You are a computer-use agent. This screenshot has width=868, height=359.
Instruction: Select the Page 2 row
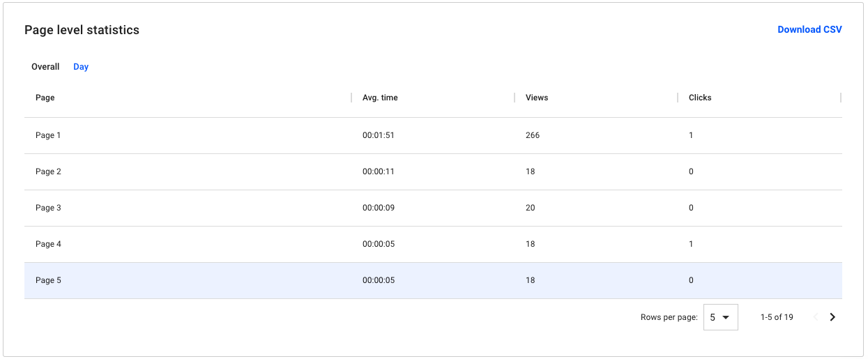433,171
